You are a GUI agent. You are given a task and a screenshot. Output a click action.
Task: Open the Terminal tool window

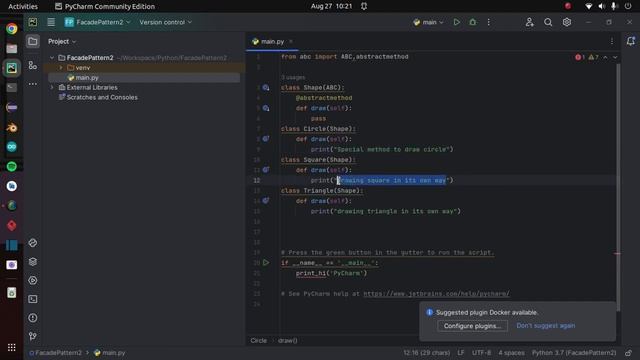tap(33, 299)
